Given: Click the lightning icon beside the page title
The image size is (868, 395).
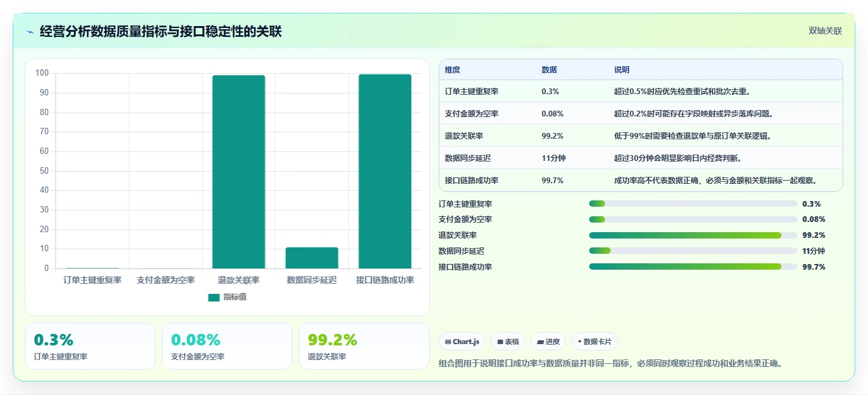Looking at the screenshot, I should (31, 32).
